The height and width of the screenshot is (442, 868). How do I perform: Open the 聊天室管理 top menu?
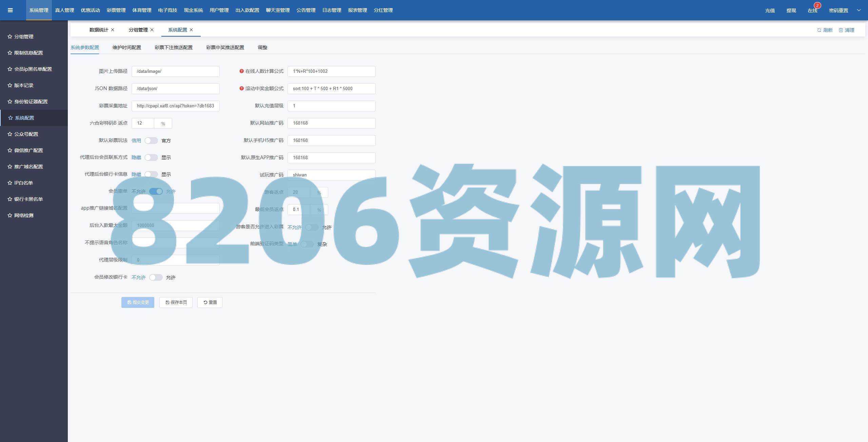click(x=278, y=10)
